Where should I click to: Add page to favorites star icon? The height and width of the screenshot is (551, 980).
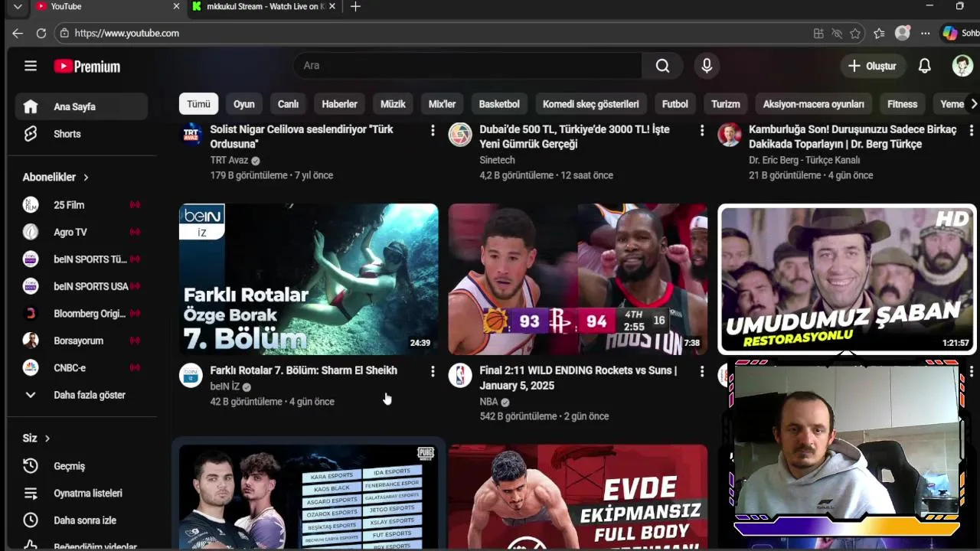point(855,33)
